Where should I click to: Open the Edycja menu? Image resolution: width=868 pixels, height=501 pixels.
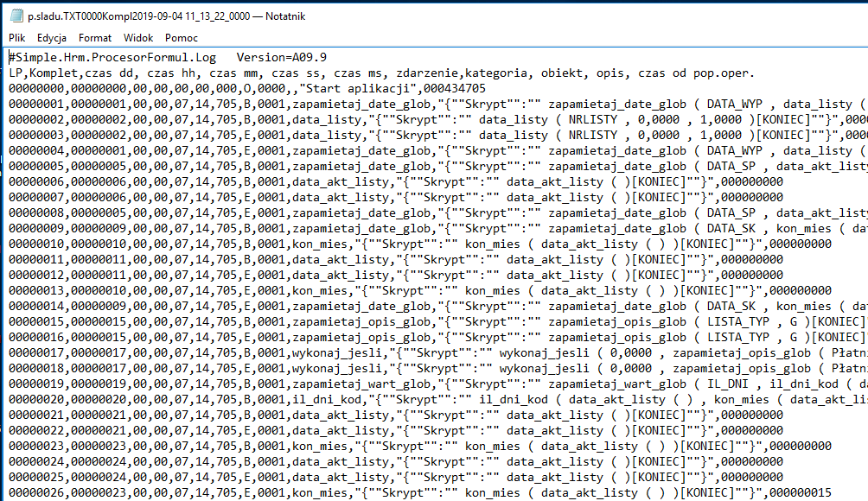pyautogui.click(x=52, y=38)
